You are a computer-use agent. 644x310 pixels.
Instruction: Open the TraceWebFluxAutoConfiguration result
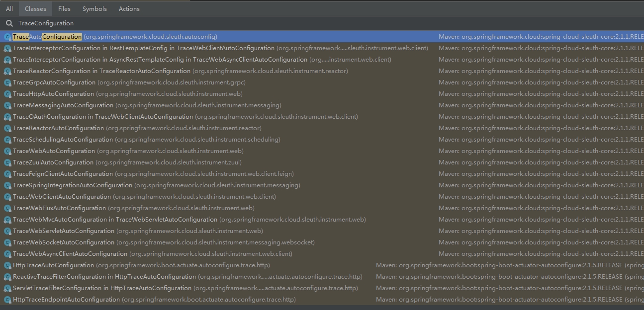click(322, 208)
